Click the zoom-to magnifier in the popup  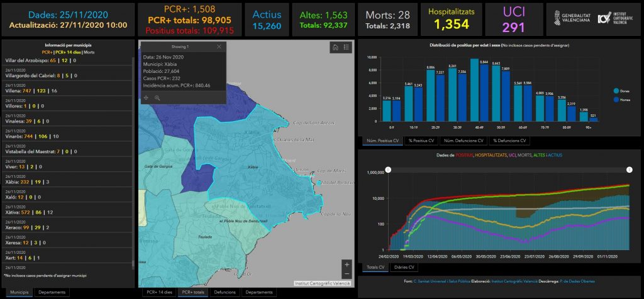pos(157,97)
